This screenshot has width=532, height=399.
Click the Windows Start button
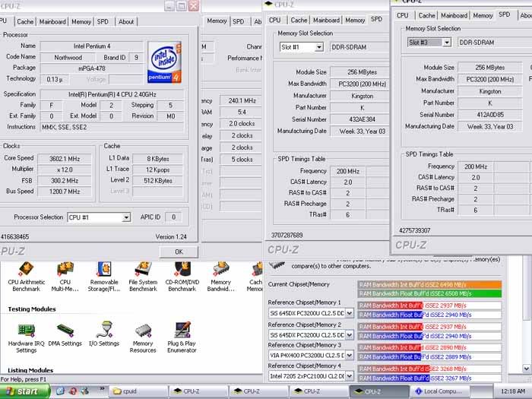(x=25, y=391)
